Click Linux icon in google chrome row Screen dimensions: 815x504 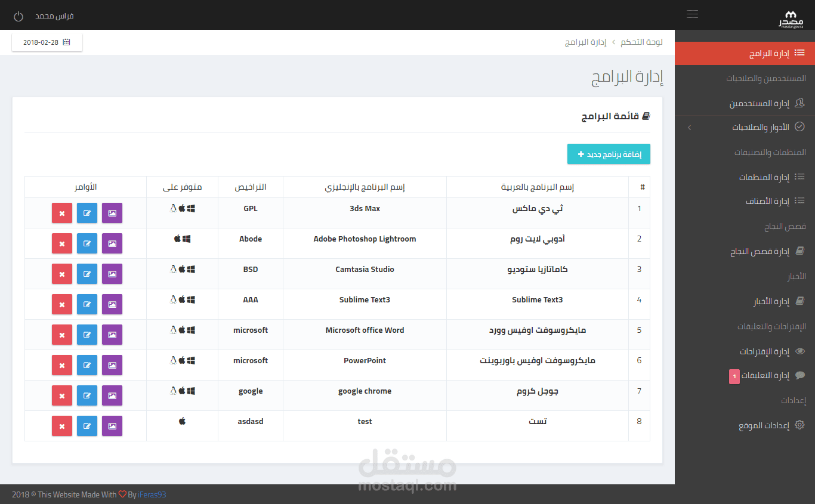(174, 391)
